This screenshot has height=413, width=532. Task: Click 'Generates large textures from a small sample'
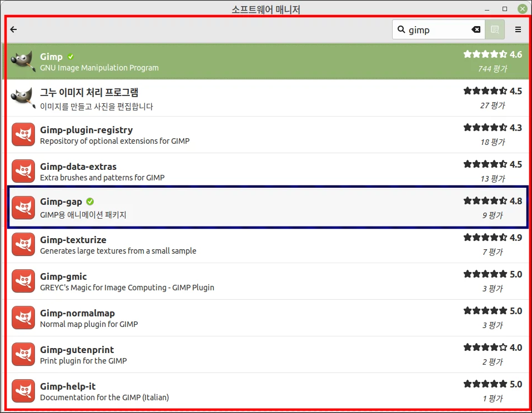tap(118, 251)
